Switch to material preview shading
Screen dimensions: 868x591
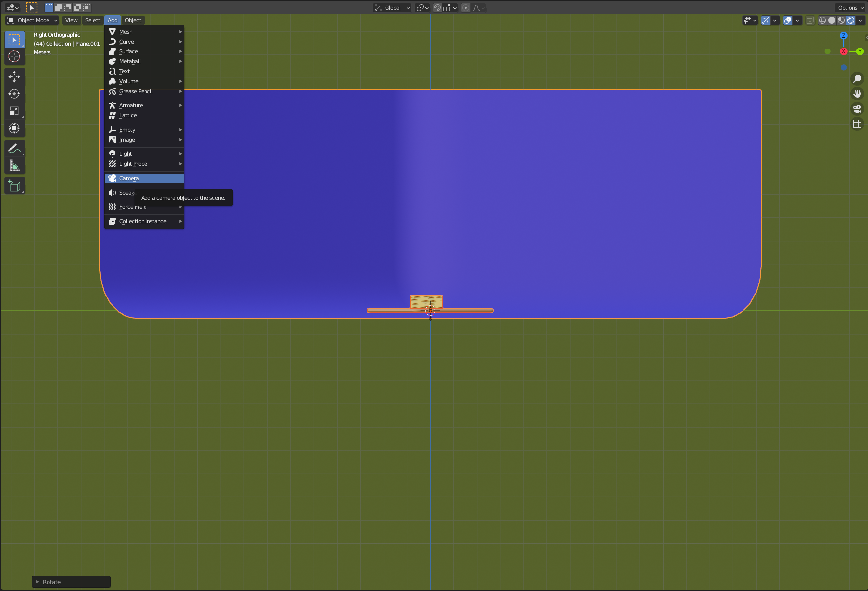(x=841, y=20)
